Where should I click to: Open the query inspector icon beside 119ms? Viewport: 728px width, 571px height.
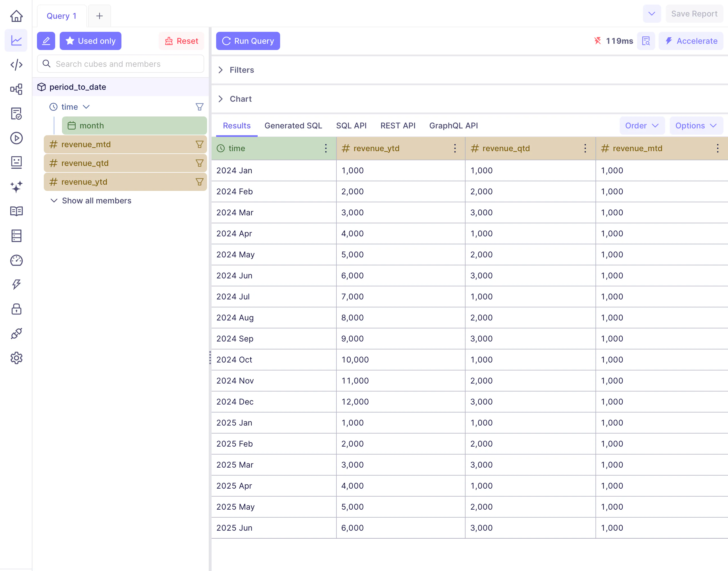646,41
